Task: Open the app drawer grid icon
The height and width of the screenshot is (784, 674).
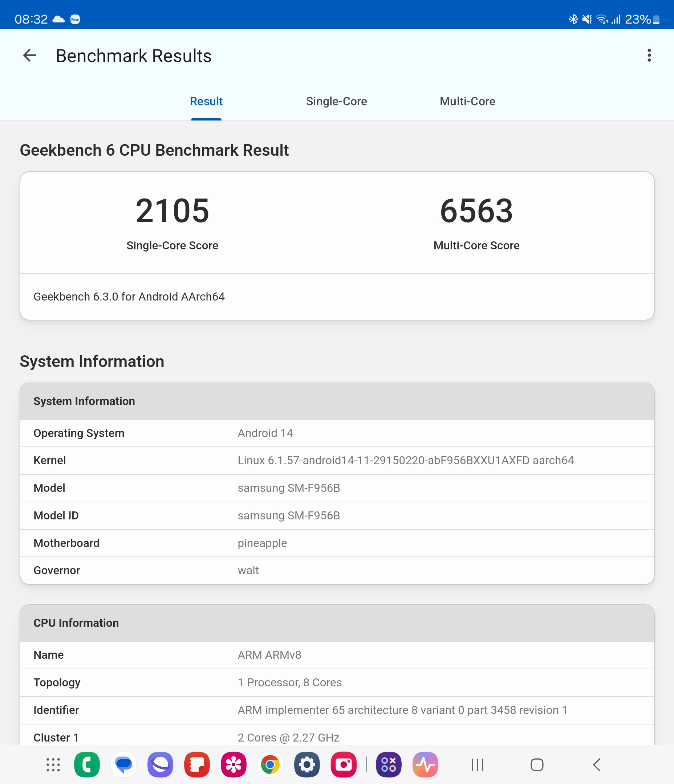Action: point(53,765)
